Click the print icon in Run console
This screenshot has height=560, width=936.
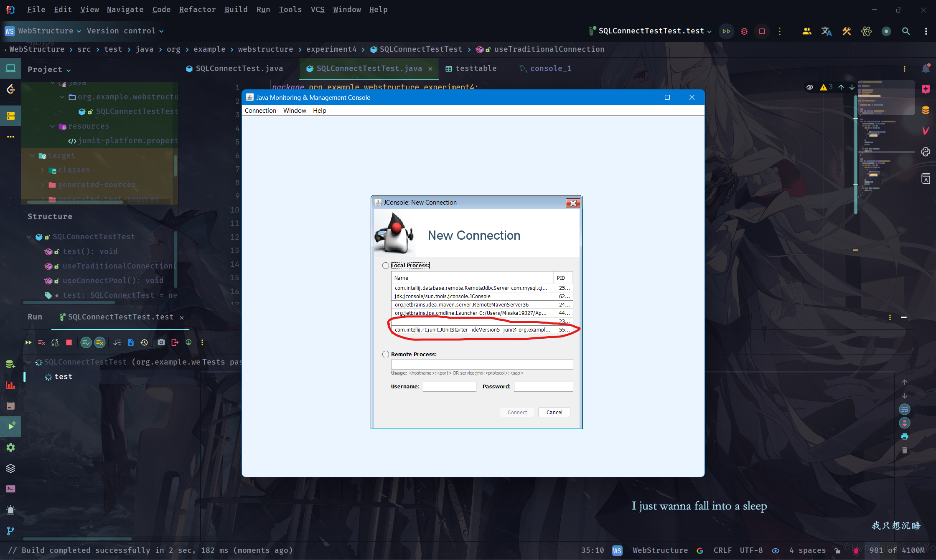click(x=905, y=436)
